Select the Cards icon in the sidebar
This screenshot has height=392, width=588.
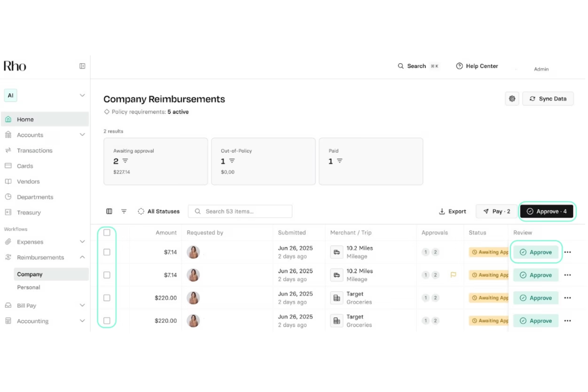[x=8, y=166]
